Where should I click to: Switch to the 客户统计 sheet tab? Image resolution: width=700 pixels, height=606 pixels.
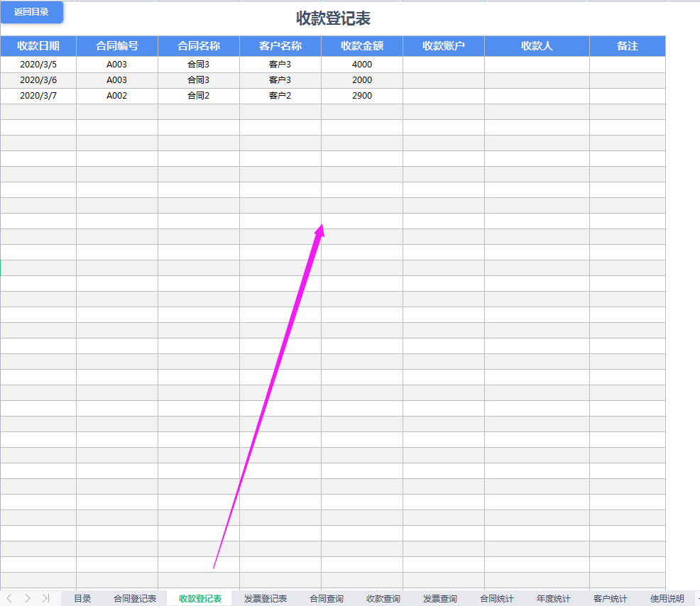609,598
